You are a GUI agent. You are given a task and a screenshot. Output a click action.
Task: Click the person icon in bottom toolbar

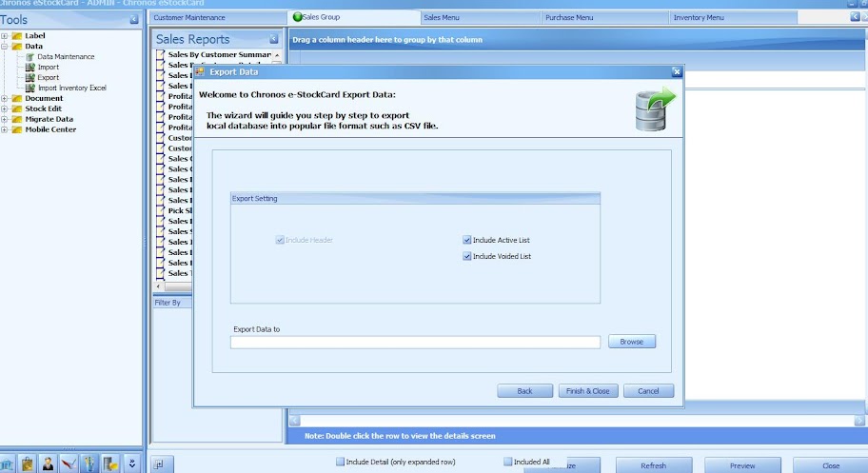(x=49, y=463)
